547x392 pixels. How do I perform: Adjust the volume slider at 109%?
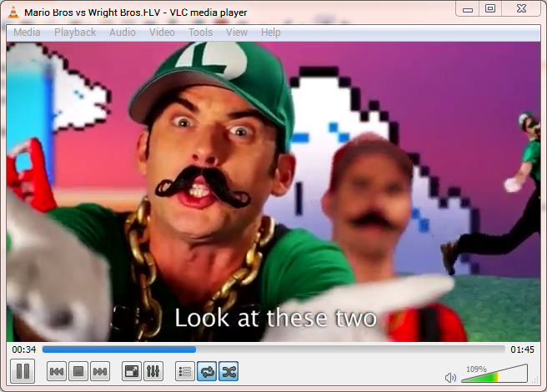(494, 374)
